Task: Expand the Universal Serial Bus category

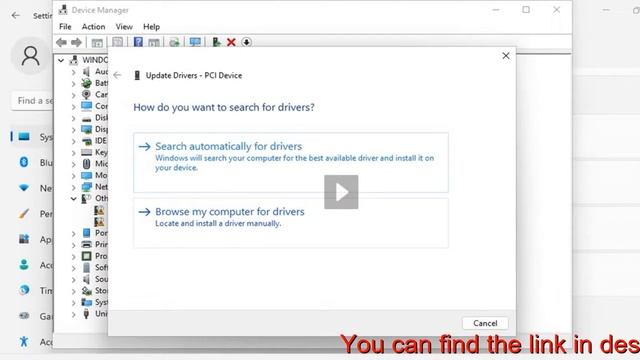Action: [73, 314]
